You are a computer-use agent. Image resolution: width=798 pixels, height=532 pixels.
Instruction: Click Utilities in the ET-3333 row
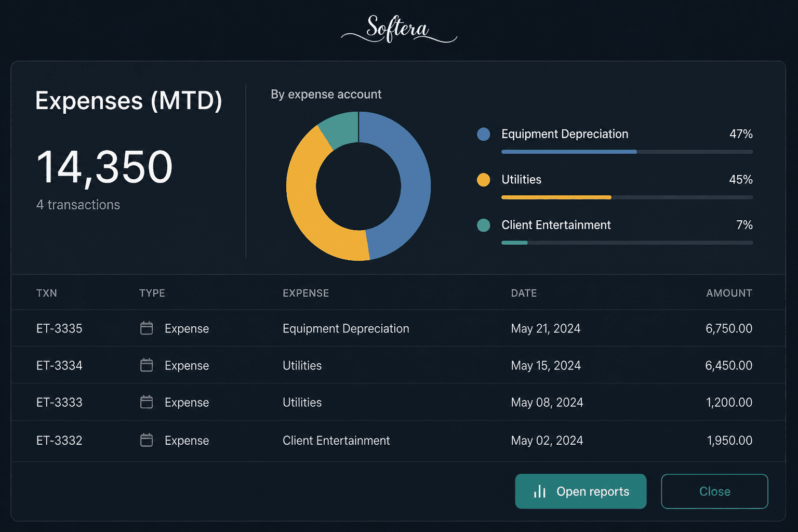point(302,402)
